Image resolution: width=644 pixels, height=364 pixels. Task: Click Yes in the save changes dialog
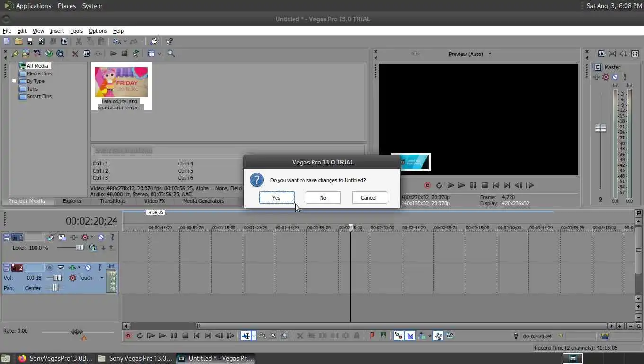pyautogui.click(x=277, y=198)
